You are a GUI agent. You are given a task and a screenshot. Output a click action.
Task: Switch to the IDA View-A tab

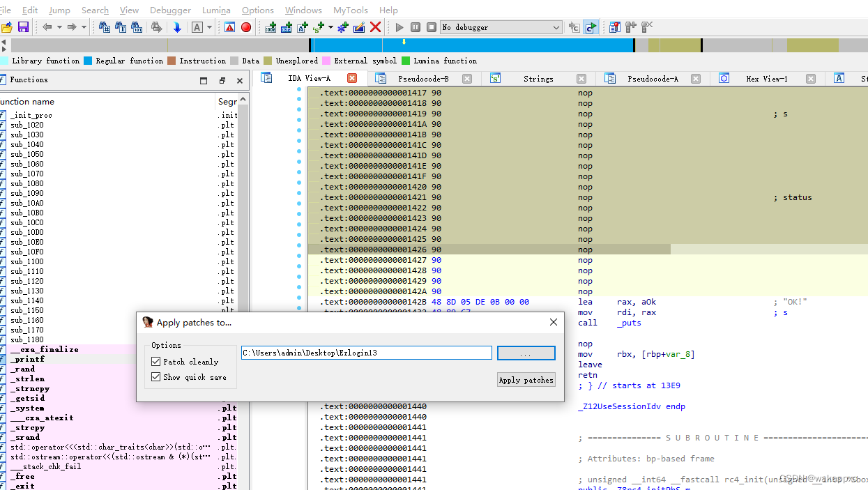[309, 79]
